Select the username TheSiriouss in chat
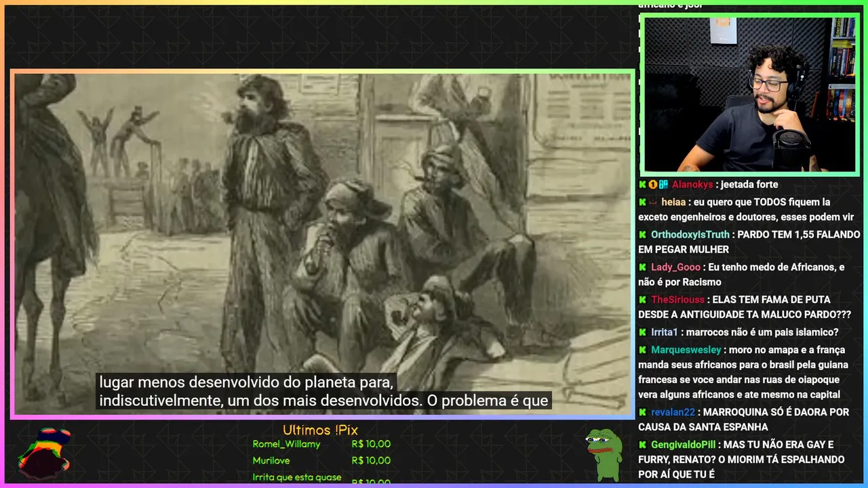The image size is (868, 488). point(678,300)
